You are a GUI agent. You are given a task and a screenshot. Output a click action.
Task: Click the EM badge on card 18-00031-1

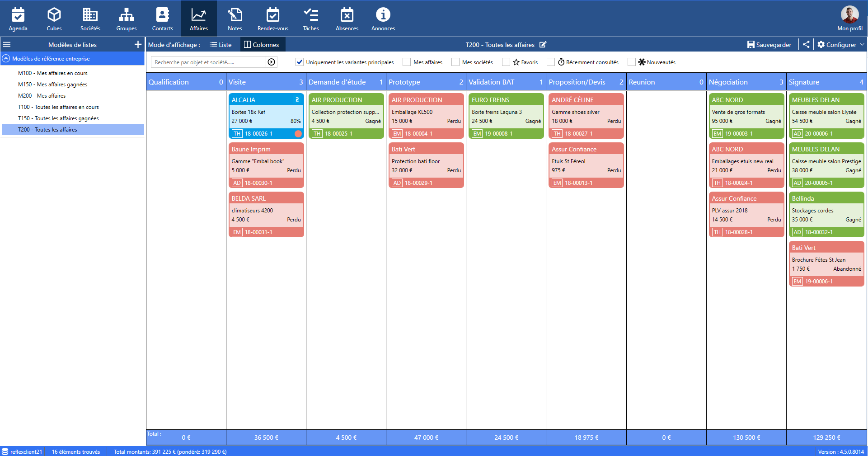point(237,232)
